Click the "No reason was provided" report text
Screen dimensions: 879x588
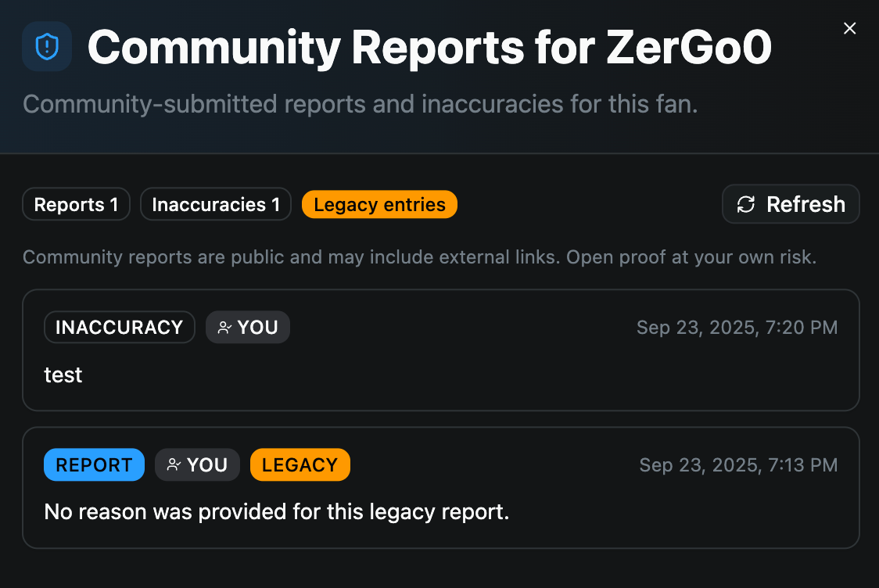277,512
